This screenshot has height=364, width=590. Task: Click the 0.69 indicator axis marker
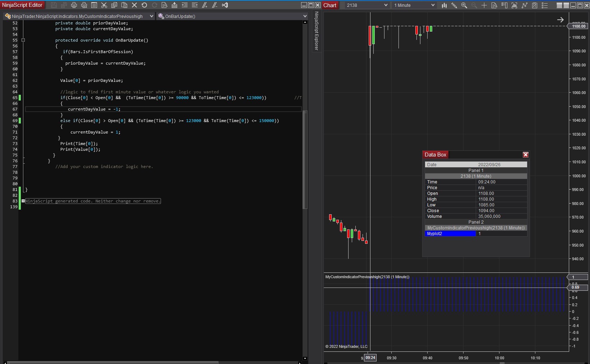click(578, 288)
